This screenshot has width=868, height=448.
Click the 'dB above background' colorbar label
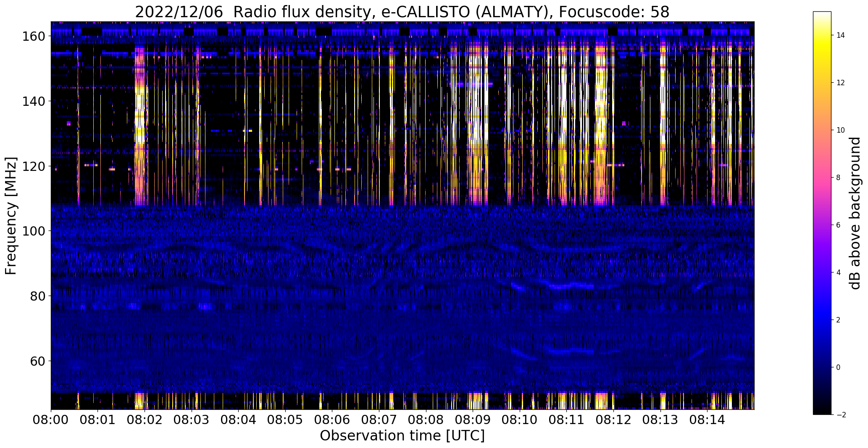tap(855, 213)
